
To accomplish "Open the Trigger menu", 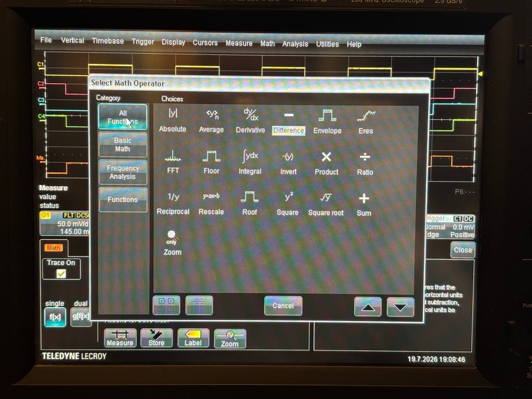I will 143,42.
